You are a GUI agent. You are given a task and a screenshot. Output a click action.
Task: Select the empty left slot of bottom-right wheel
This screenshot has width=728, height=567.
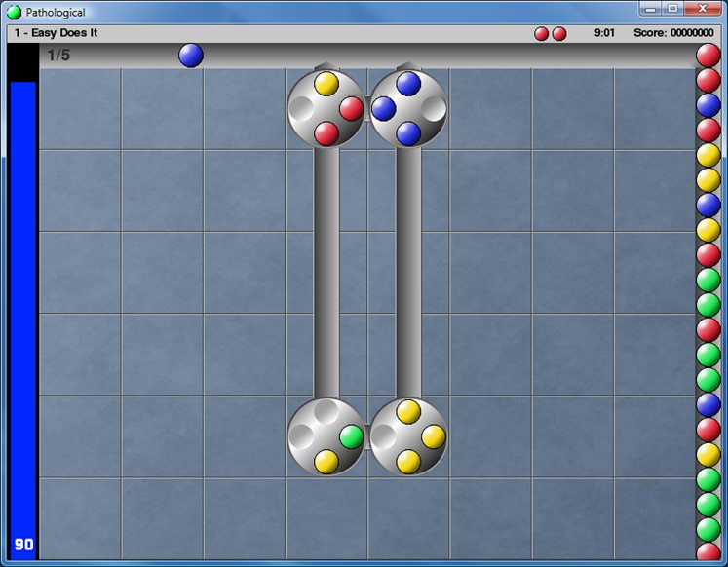click(384, 437)
